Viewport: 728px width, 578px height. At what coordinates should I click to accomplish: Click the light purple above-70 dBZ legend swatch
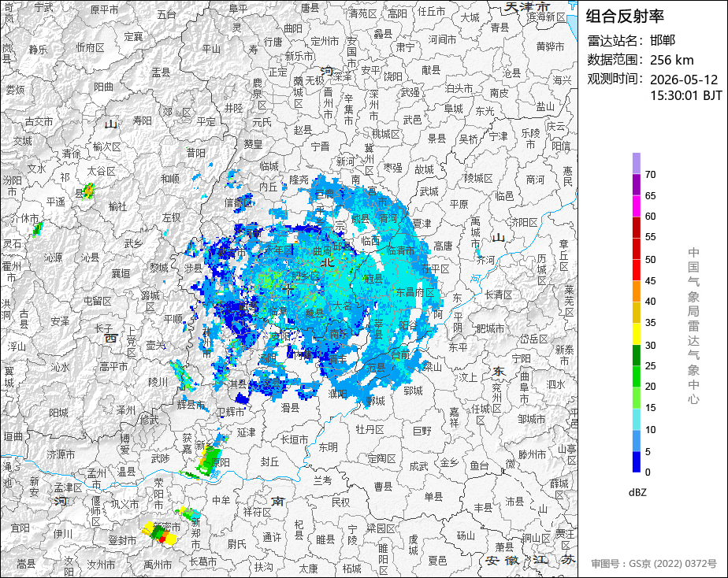[636, 163]
